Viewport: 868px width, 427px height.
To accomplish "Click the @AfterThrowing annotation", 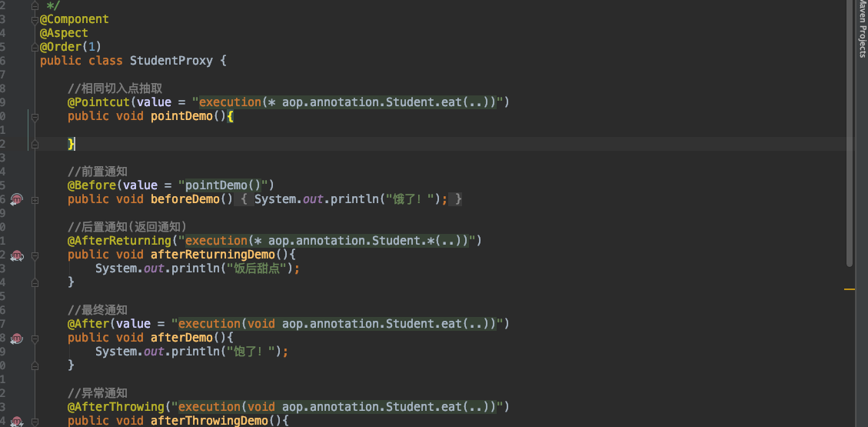I will pos(115,407).
